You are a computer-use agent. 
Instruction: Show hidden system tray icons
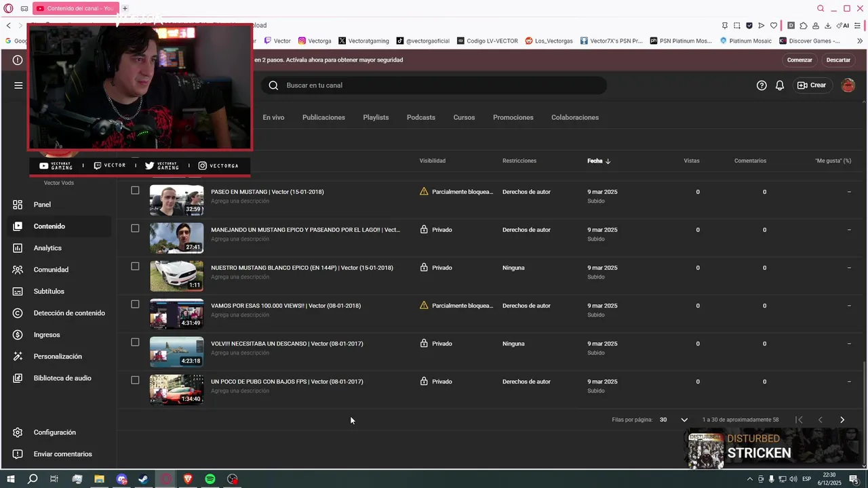pos(749,479)
